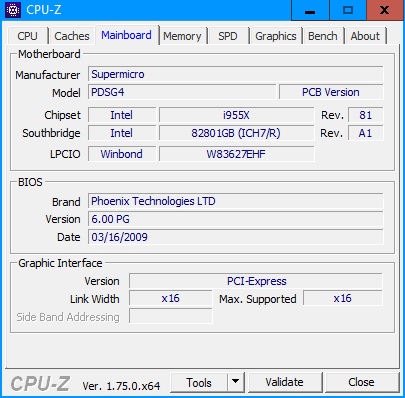Maximize the CPU-Z window
Viewport: 405px width, 398px height.
(348, 10)
